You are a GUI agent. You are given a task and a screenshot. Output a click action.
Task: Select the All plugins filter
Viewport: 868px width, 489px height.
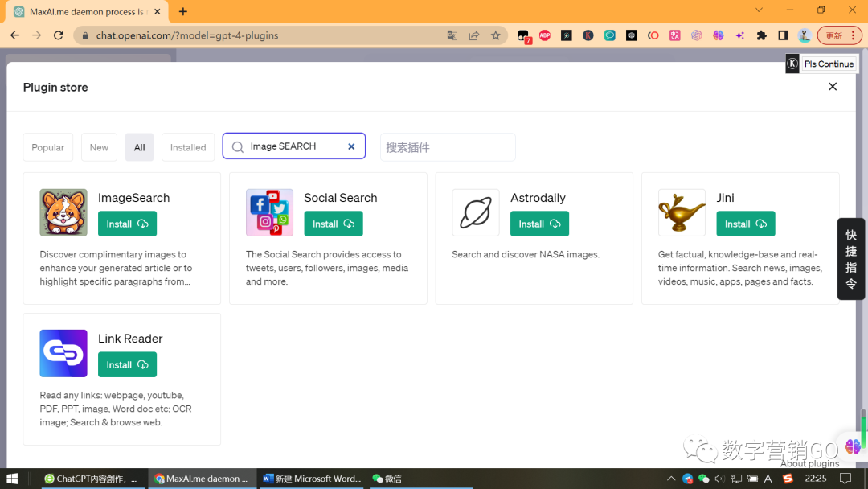tap(140, 147)
